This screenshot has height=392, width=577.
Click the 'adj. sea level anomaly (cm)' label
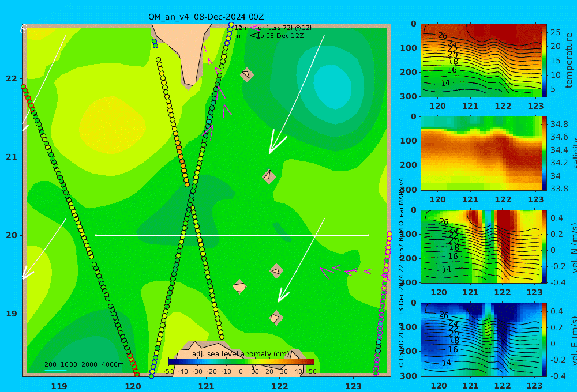[x=241, y=354]
